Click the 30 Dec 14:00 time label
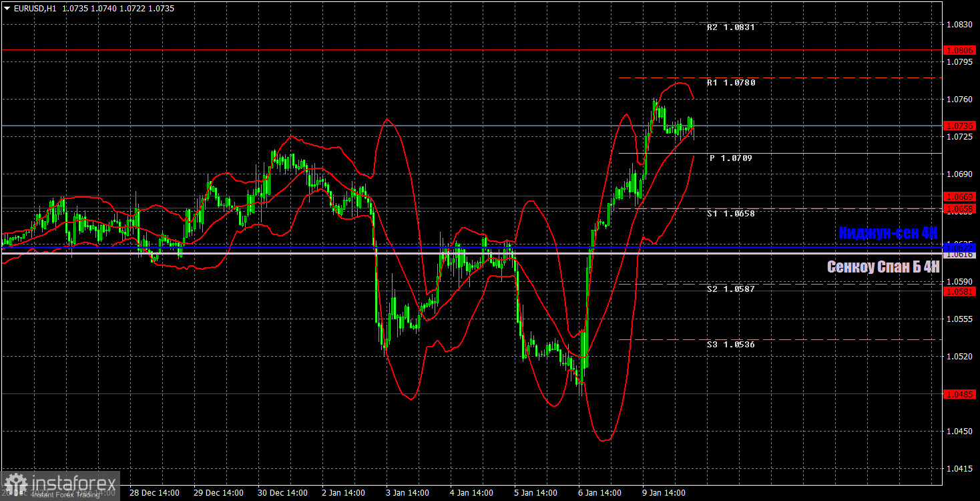The image size is (980, 501). click(282, 493)
